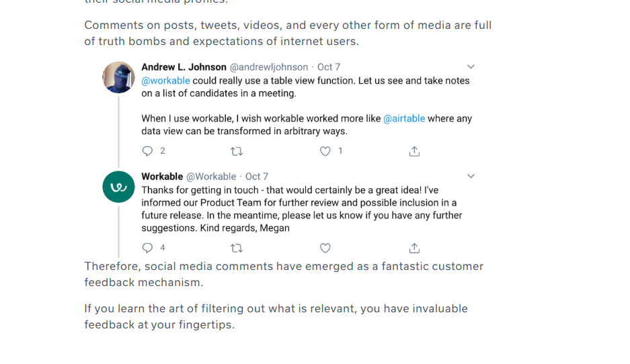630x364 pixels.
Task: Open the @workable mention link
Action: pyautogui.click(x=165, y=81)
